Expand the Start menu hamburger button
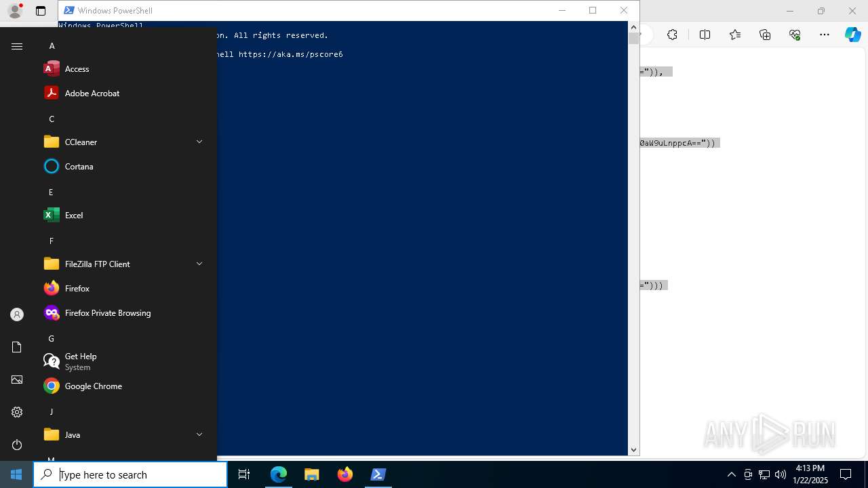Viewport: 868px width, 488px height. [17, 46]
